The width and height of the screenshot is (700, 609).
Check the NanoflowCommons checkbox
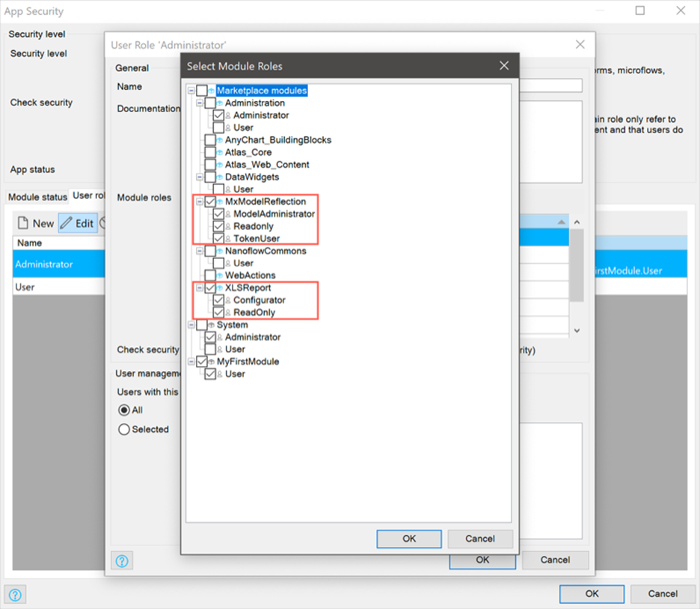coord(210,251)
